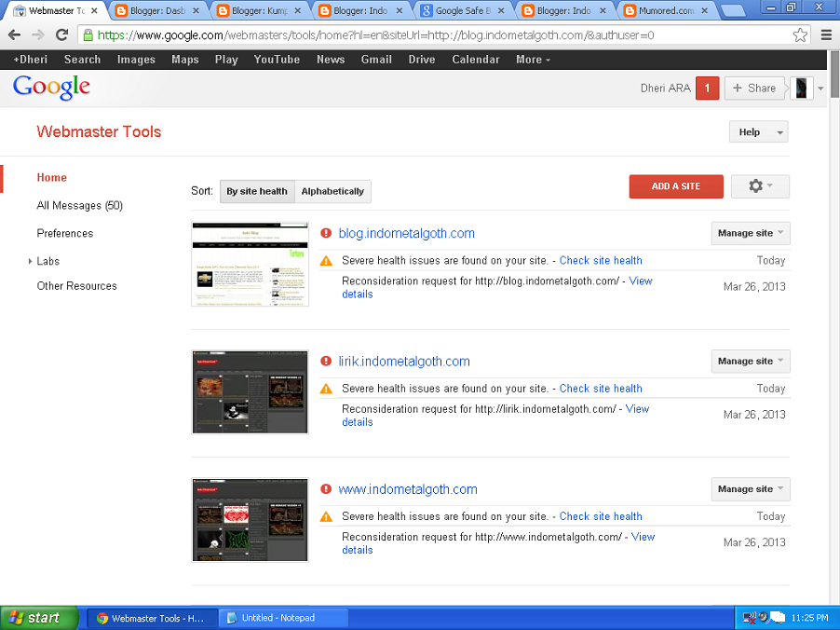Open the blog.indometalgoth.com site thumbnail
Image resolution: width=840 pixels, height=630 pixels.
point(251,265)
